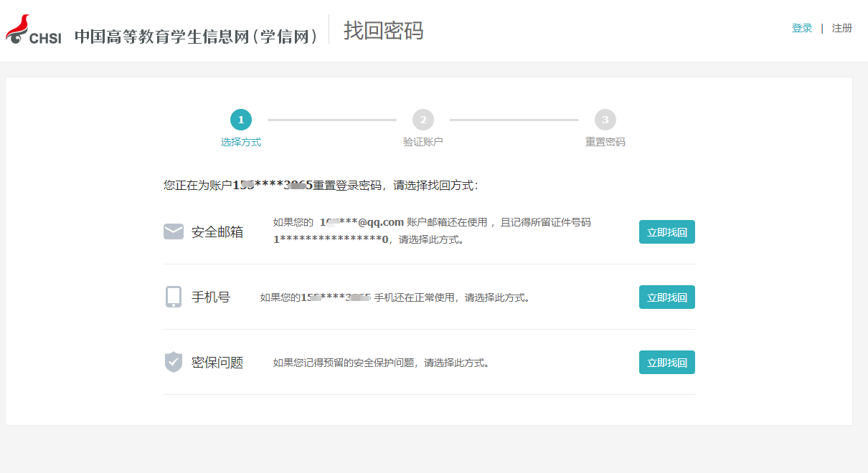Click the envelope icon for 安全邮箱
Screen dimensions: 868x473
[174, 231]
